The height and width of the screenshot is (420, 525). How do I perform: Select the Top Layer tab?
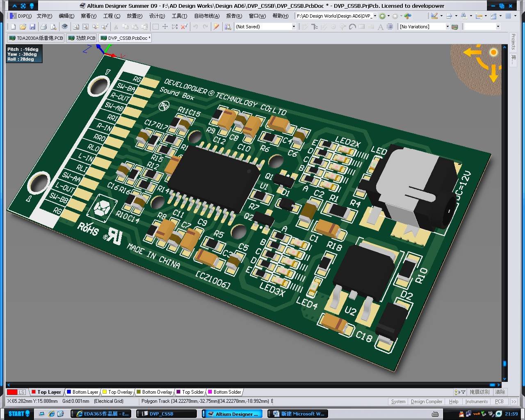click(46, 392)
